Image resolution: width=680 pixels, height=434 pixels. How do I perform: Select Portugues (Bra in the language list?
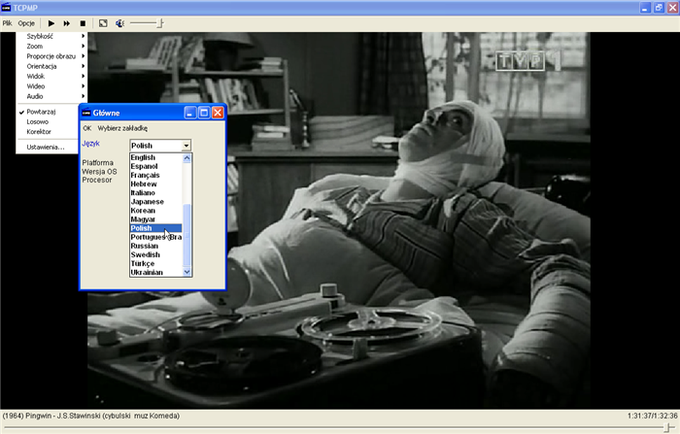[x=156, y=237]
